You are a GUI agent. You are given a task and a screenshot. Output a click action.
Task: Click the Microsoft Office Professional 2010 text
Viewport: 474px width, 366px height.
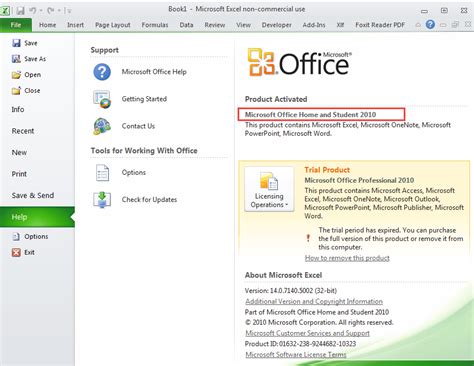point(359,180)
